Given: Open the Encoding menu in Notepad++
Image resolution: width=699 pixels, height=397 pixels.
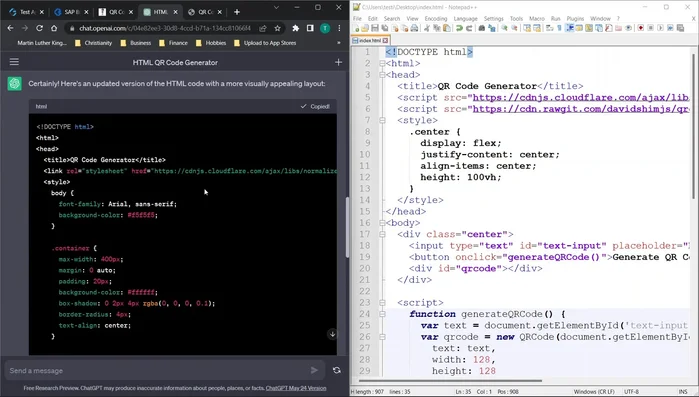Looking at the screenshot, I should (436, 19).
